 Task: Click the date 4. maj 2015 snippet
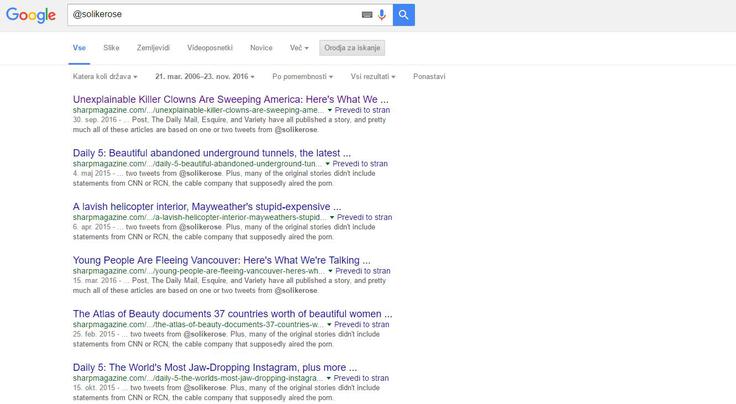click(x=92, y=173)
